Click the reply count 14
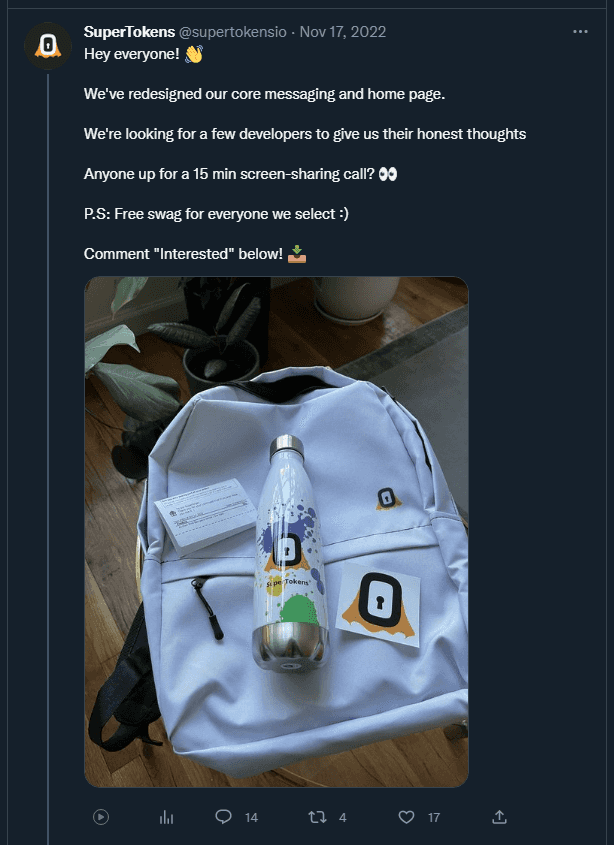 (251, 818)
